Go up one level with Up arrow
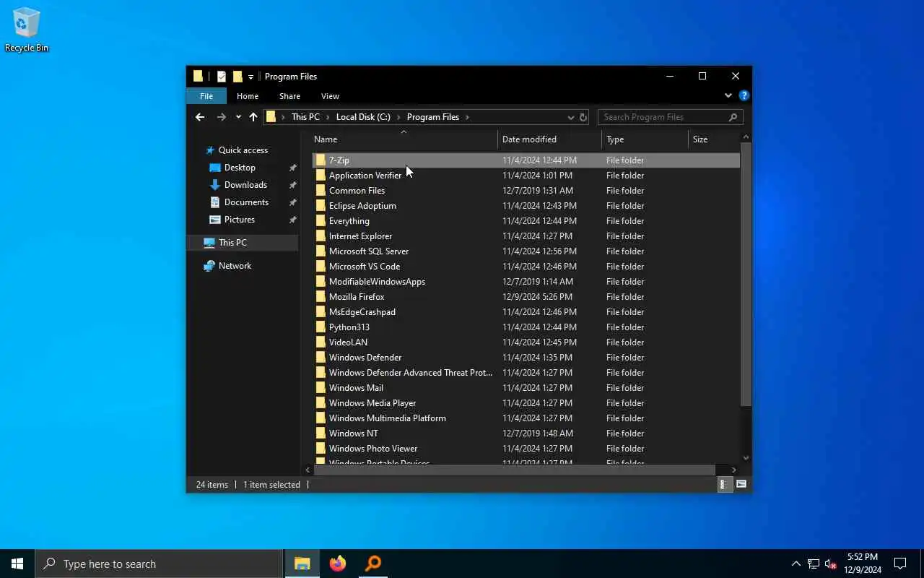924x578 pixels. [x=253, y=117]
